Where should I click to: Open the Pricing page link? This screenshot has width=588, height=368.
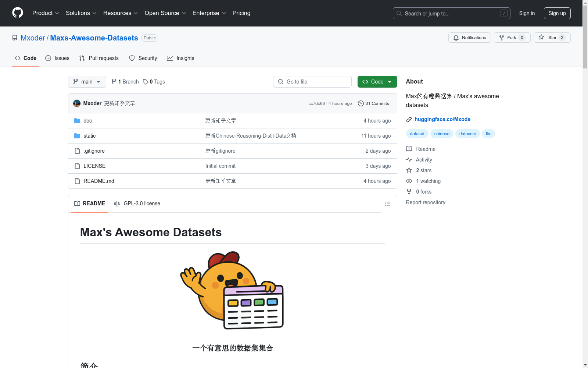coord(241,13)
